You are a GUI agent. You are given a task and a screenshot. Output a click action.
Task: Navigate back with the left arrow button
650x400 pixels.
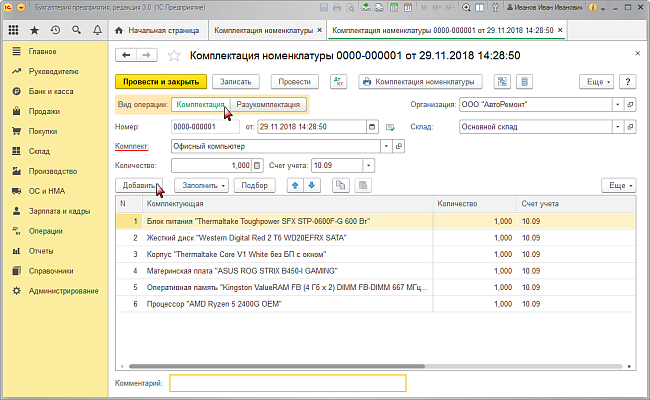coord(126,55)
